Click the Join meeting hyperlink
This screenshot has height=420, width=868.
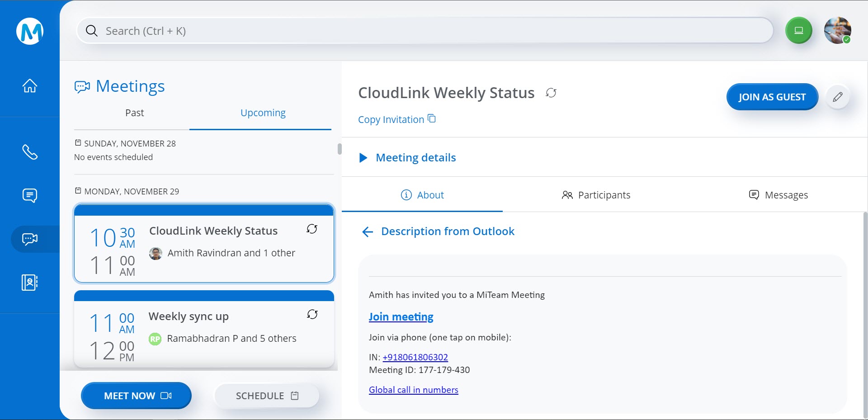pyautogui.click(x=401, y=317)
